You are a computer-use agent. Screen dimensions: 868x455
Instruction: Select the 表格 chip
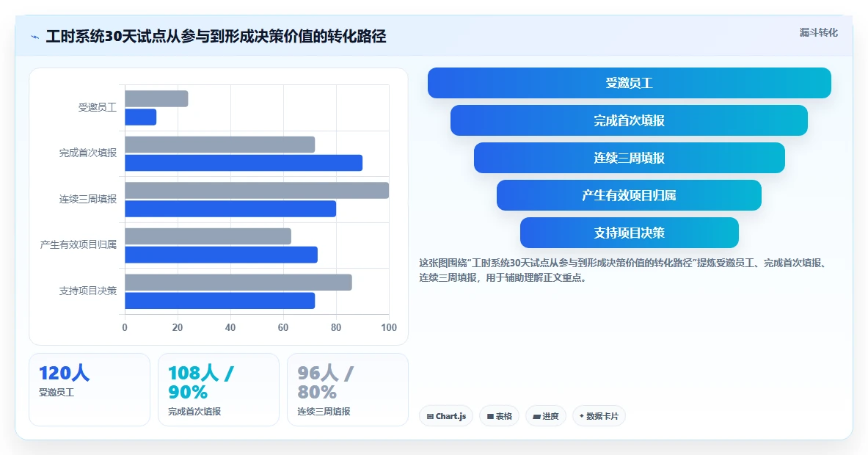(500, 416)
